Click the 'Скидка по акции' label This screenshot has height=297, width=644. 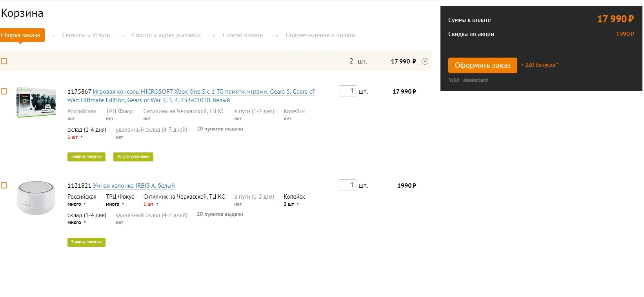point(471,34)
